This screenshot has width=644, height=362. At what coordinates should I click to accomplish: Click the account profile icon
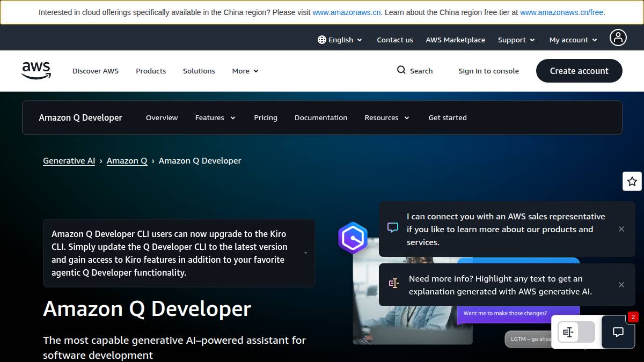(618, 38)
